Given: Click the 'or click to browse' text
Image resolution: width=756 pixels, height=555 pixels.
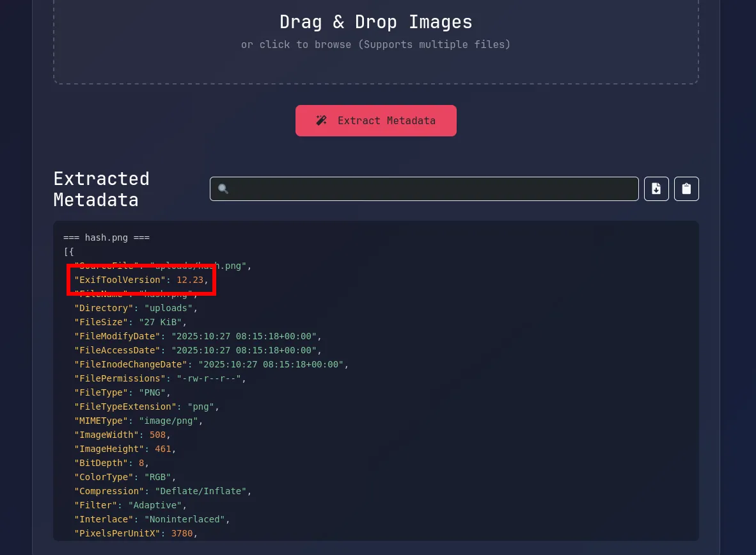Looking at the screenshot, I should pyautogui.click(x=375, y=45).
